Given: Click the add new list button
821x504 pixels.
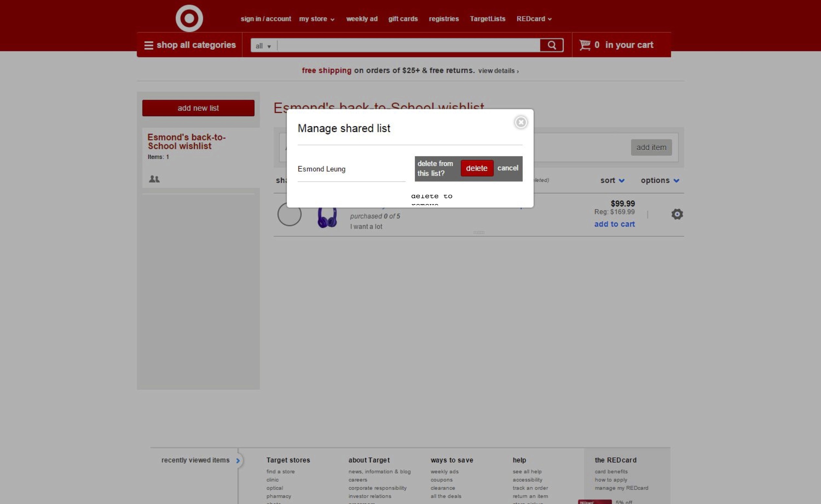Looking at the screenshot, I should (x=198, y=108).
